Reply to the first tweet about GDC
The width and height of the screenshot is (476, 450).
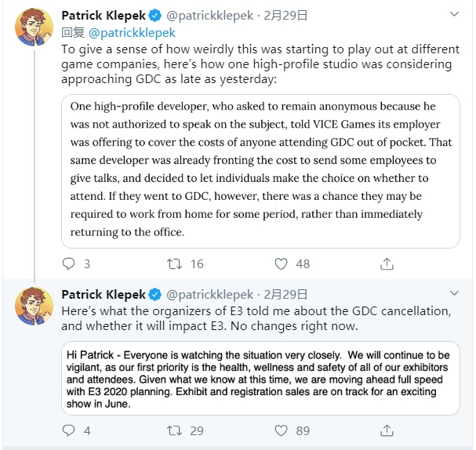pos(69,264)
